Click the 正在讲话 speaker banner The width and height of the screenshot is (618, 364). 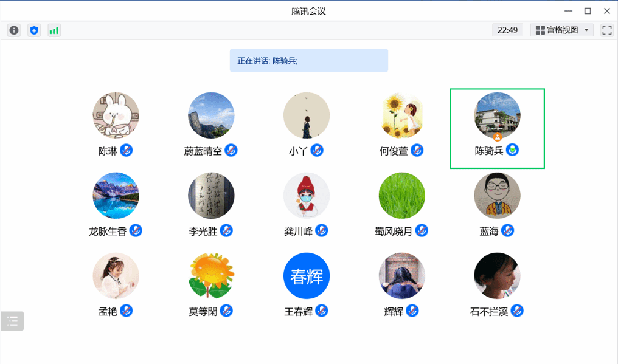[308, 61]
